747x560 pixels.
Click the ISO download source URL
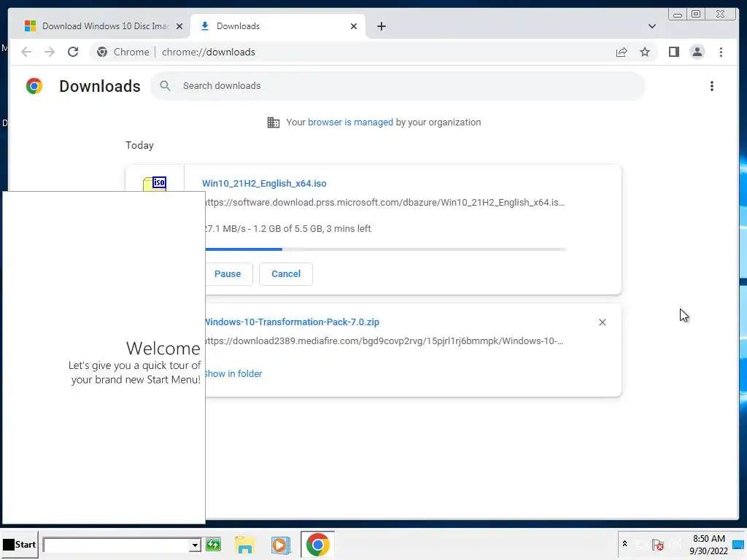385,203
